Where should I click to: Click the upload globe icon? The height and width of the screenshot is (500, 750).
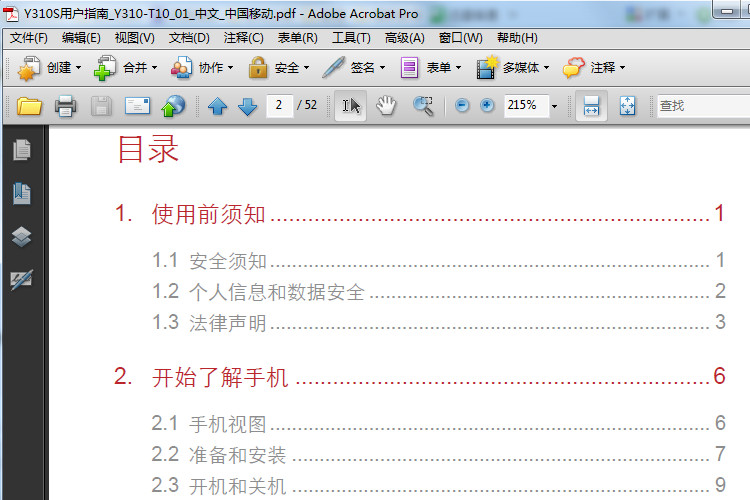173,106
